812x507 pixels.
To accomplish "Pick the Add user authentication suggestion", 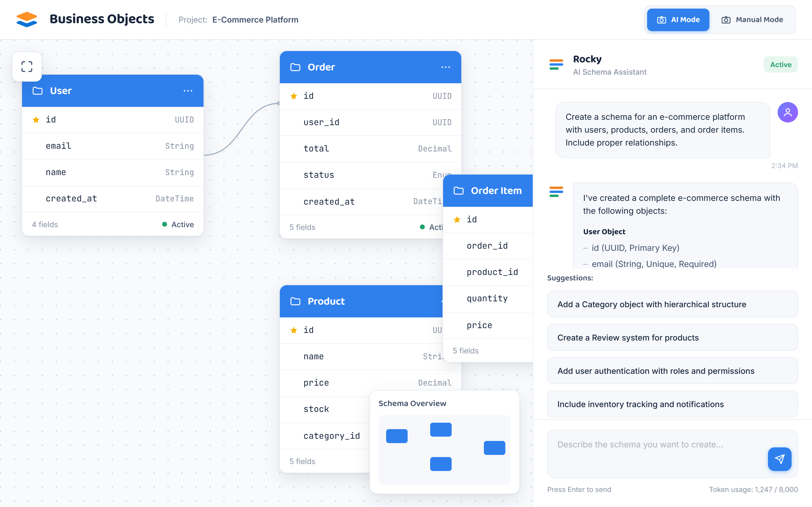I will (672, 371).
